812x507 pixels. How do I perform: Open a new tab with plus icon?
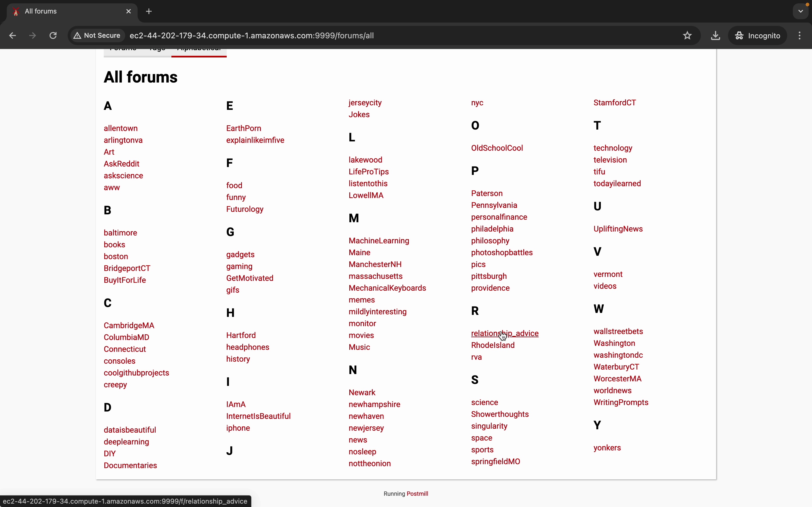pos(149,11)
